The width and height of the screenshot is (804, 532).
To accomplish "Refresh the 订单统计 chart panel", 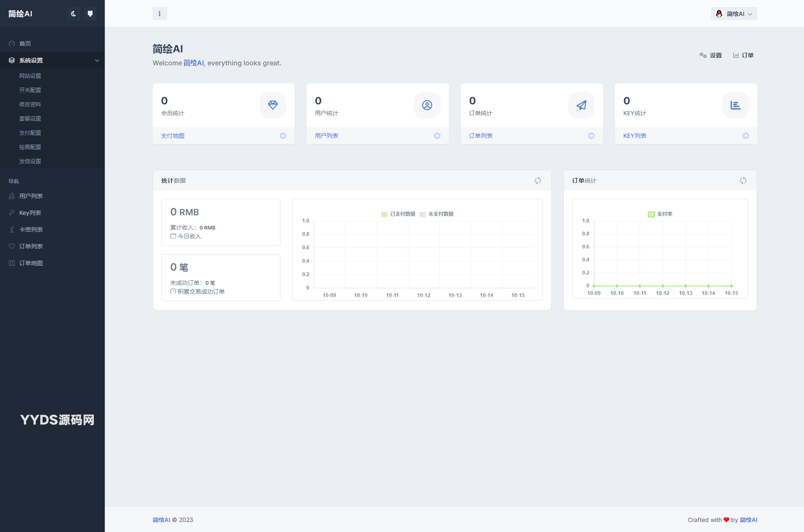I will (743, 181).
